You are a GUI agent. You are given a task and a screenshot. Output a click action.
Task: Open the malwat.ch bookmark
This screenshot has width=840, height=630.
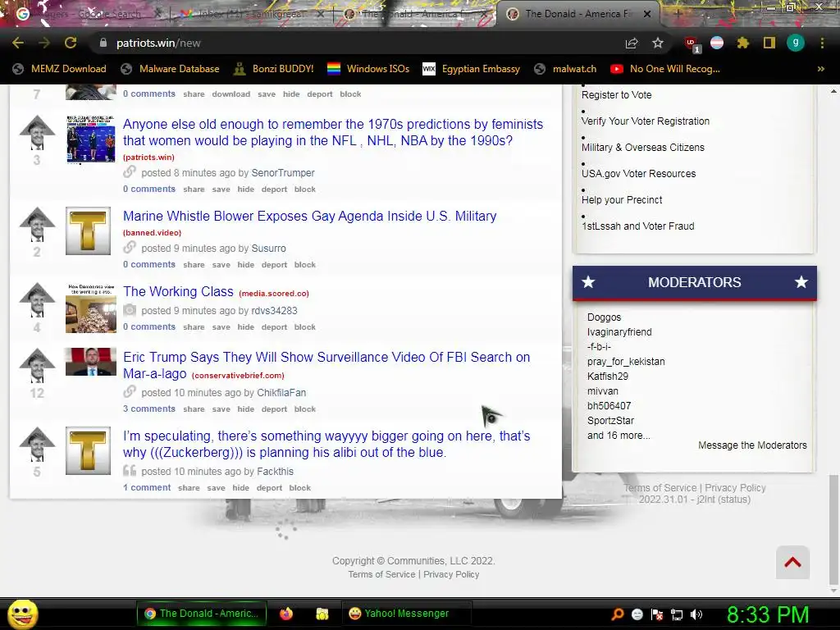[x=566, y=69]
